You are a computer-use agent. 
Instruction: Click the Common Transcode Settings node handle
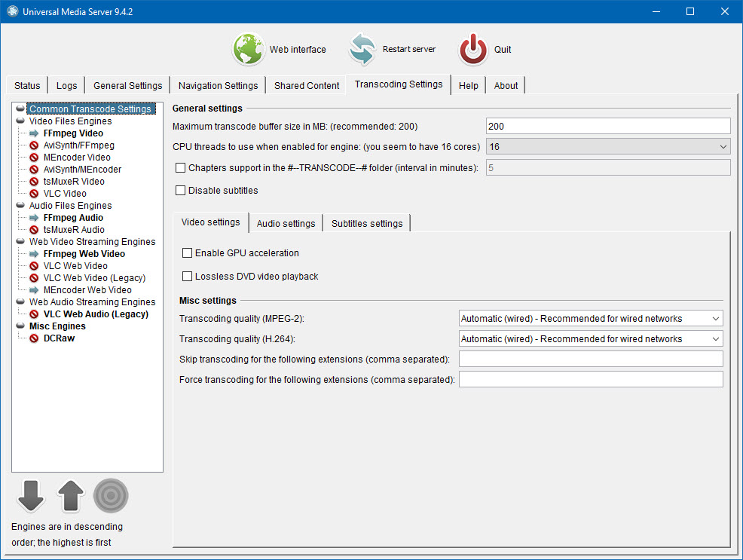pyautogui.click(x=20, y=109)
